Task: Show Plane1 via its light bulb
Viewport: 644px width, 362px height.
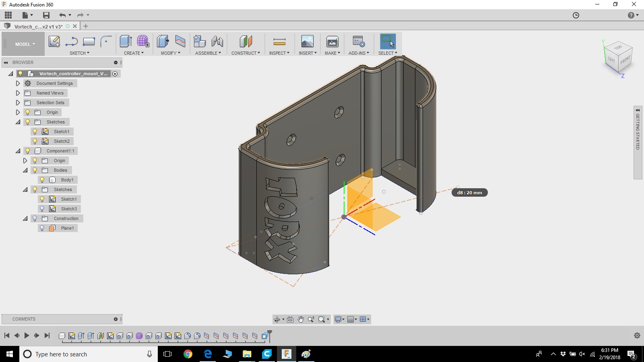Action: coord(42,228)
